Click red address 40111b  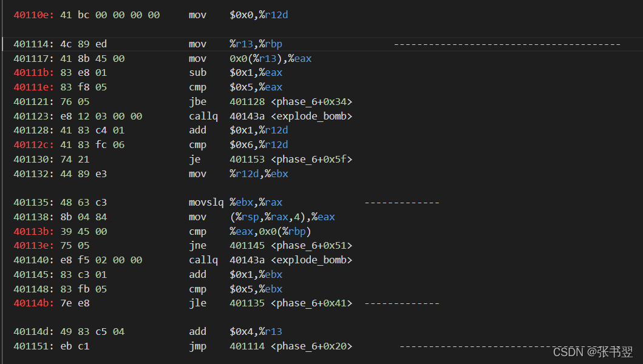tap(33, 73)
